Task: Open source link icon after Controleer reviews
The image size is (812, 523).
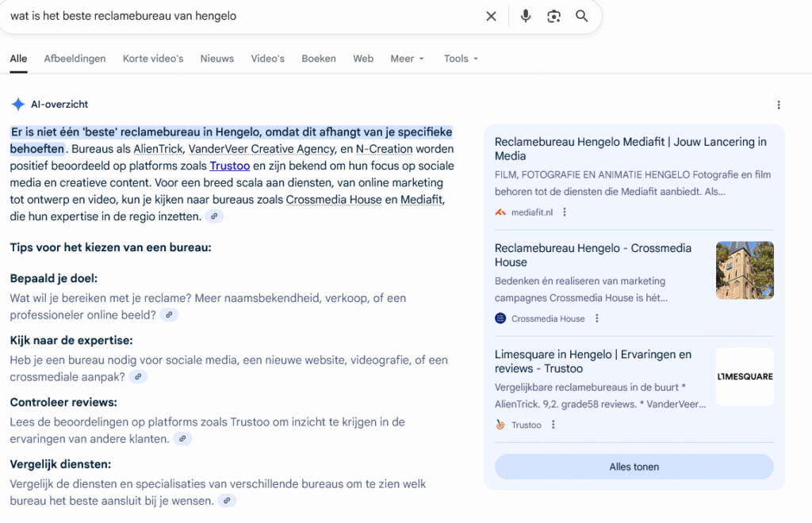Action: [182, 439]
